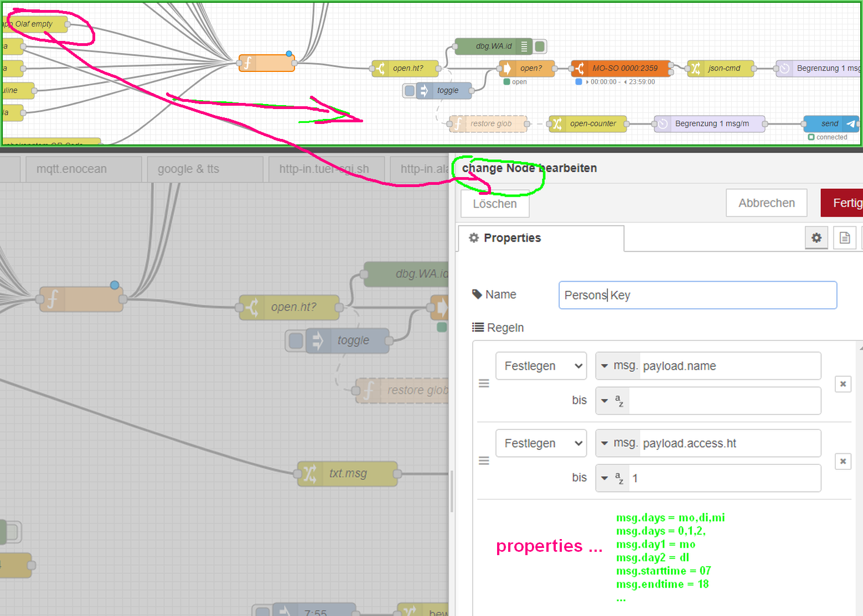The image size is (863, 616).
Task: Open the a-z value type dropdown under bis
Action: point(612,400)
